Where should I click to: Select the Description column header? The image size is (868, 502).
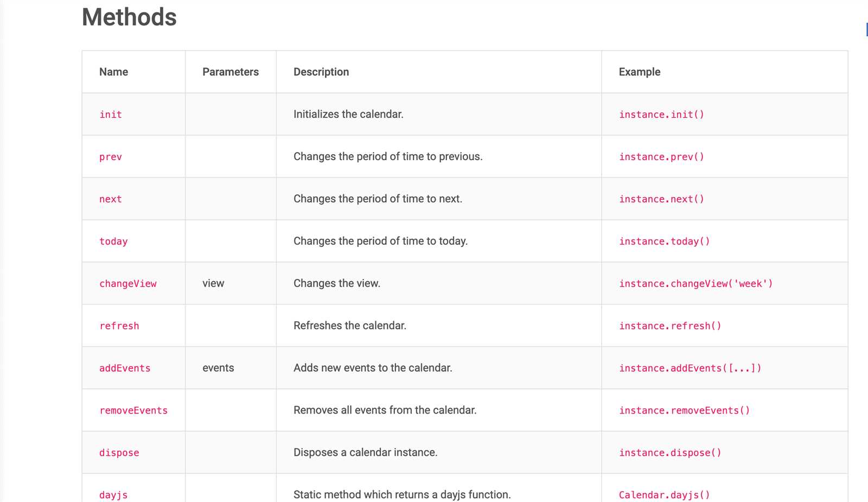[321, 72]
